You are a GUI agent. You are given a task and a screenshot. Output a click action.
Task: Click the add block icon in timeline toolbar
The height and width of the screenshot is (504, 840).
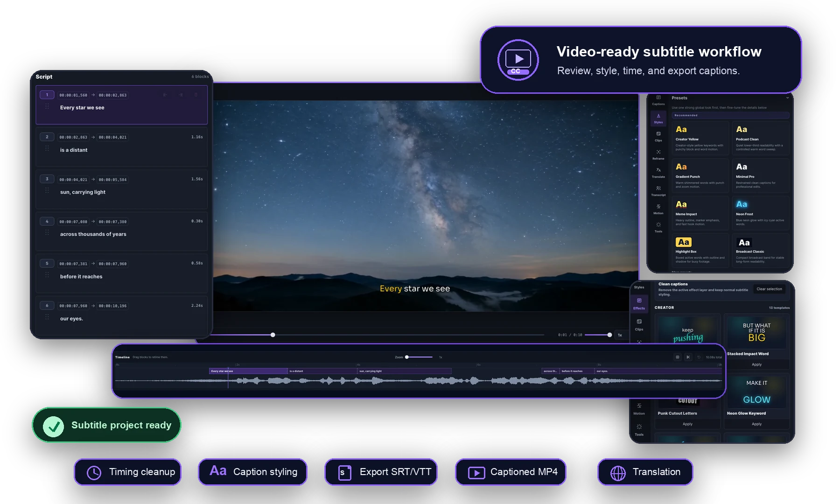point(677,357)
